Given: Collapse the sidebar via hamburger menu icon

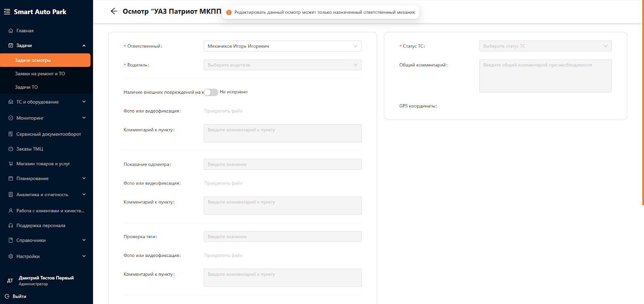Looking at the screenshot, I should 7,12.
